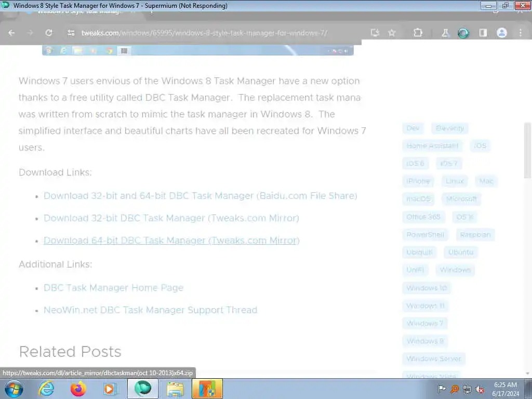Launch Internet Explorer from taskbar
This screenshot has height=399, width=532.
[46, 389]
